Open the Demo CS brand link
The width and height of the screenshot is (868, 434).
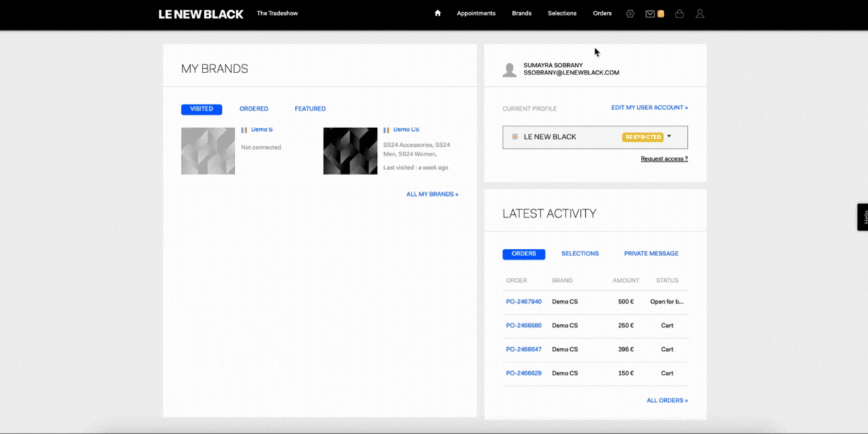point(406,129)
